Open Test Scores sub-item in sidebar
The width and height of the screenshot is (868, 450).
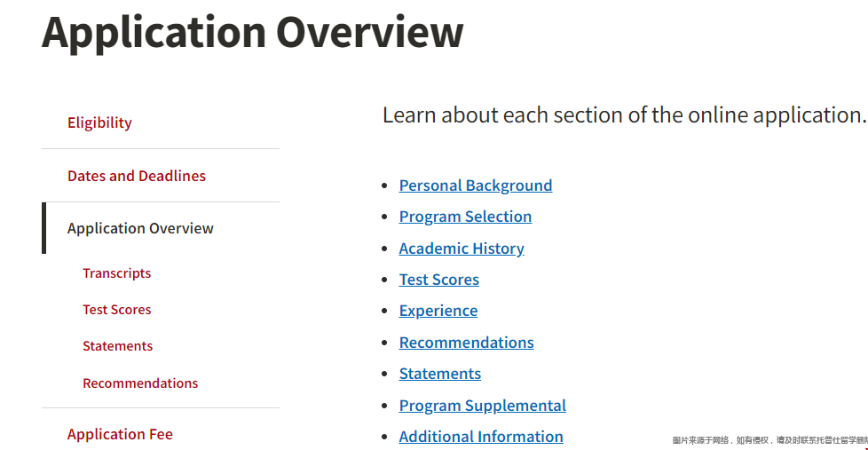tap(116, 310)
